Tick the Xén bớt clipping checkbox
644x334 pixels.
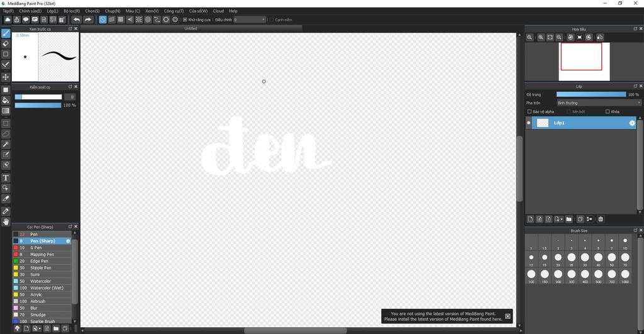tap(569, 112)
